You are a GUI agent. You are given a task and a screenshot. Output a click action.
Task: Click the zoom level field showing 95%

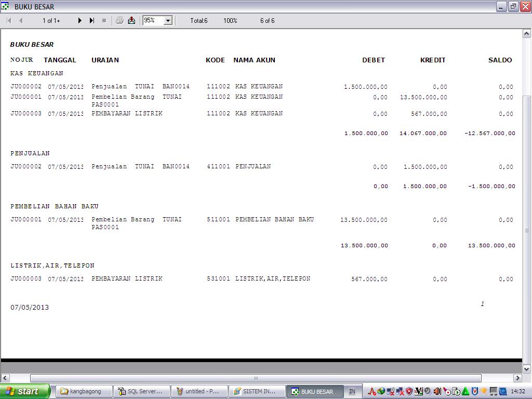(x=153, y=21)
